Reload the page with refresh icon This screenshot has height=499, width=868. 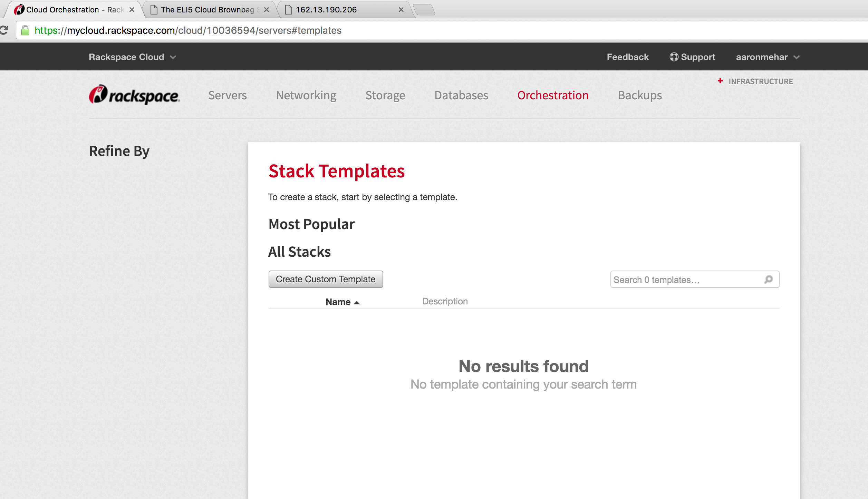[4, 30]
